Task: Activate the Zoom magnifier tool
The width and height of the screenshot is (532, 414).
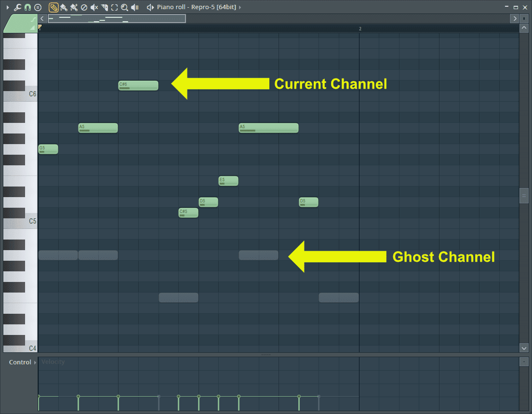Action: [124, 7]
